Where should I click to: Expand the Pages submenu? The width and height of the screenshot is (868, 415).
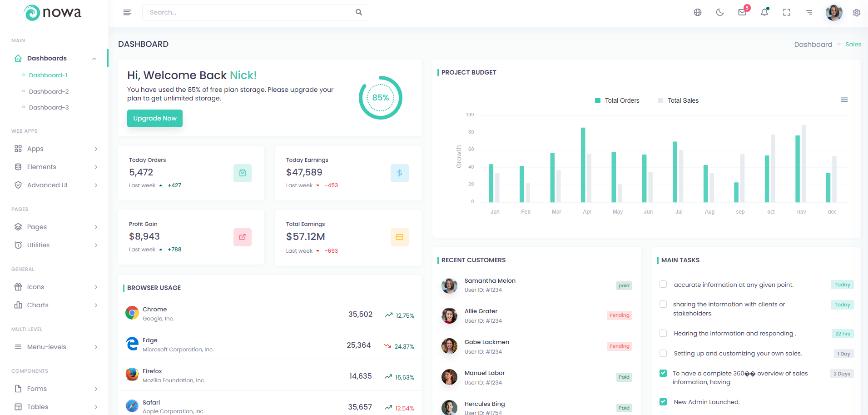point(96,227)
